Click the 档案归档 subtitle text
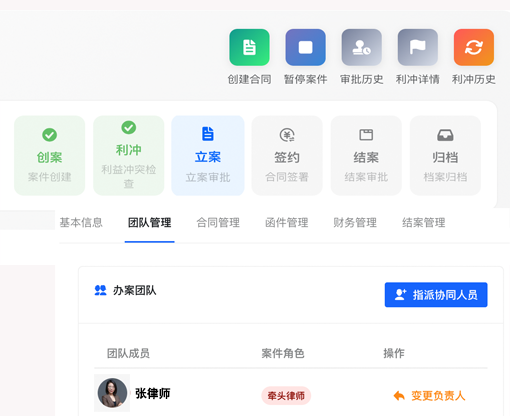This screenshot has width=510, height=416. [x=445, y=177]
